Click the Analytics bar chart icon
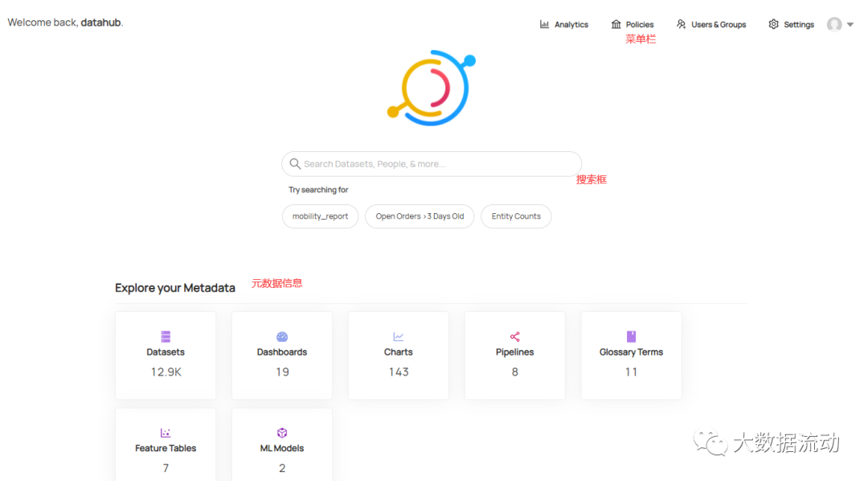Screen dimensions: 868x481 click(x=544, y=24)
